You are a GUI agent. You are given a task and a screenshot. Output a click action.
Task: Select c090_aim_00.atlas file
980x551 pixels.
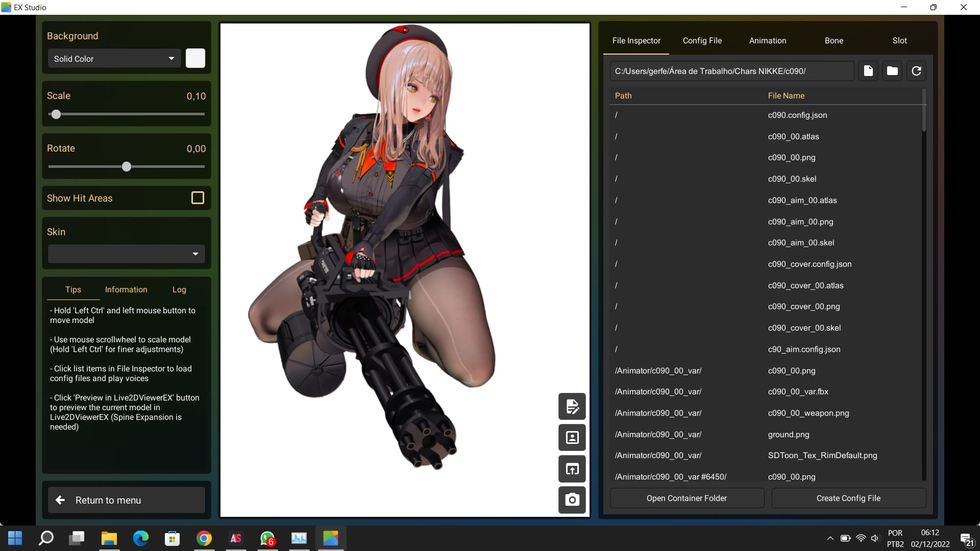click(765, 201)
